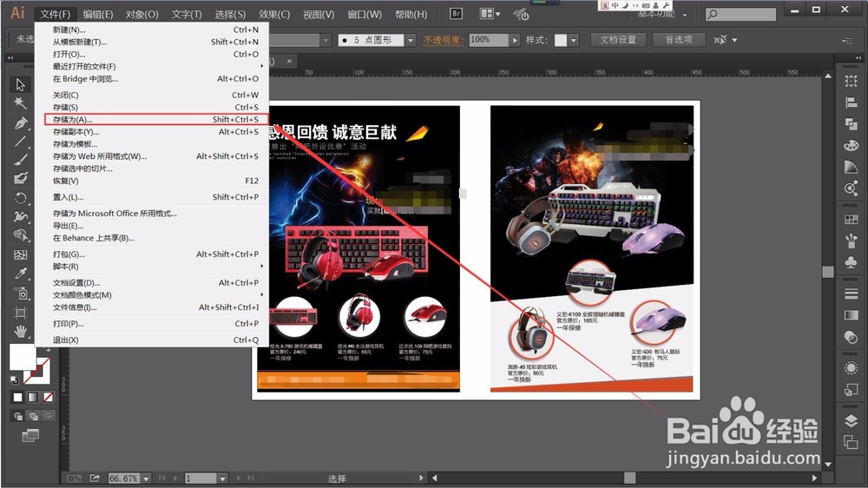Swap fill and stroke arrows

coord(48,350)
